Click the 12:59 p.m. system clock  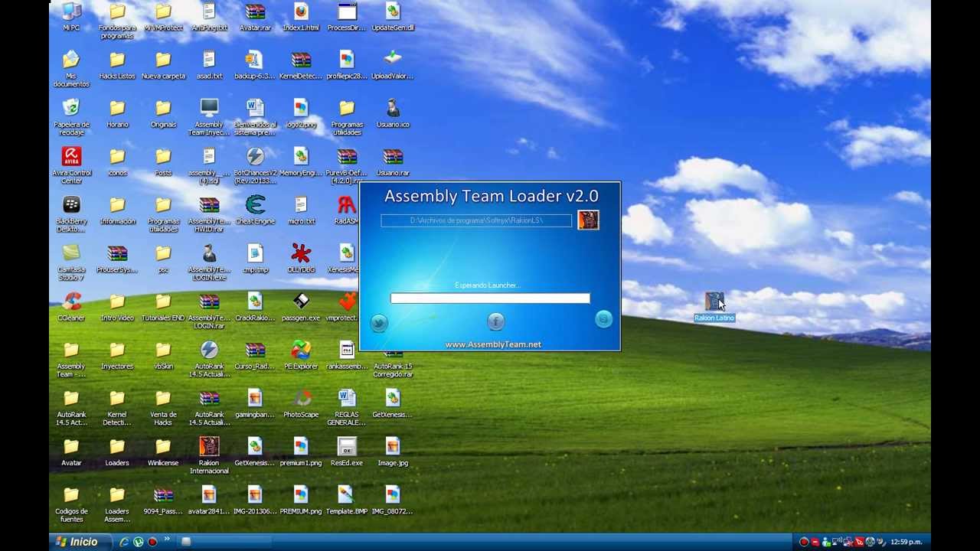pos(906,543)
